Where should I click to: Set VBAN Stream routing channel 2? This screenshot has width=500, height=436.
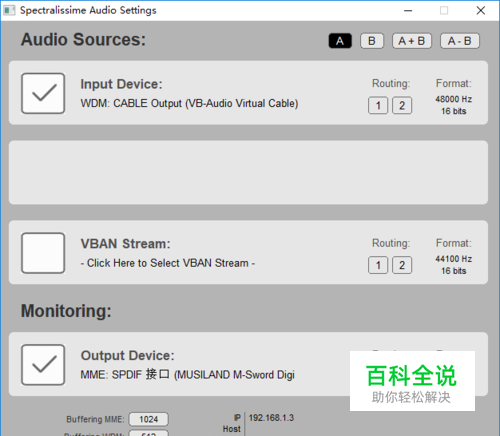click(x=402, y=265)
